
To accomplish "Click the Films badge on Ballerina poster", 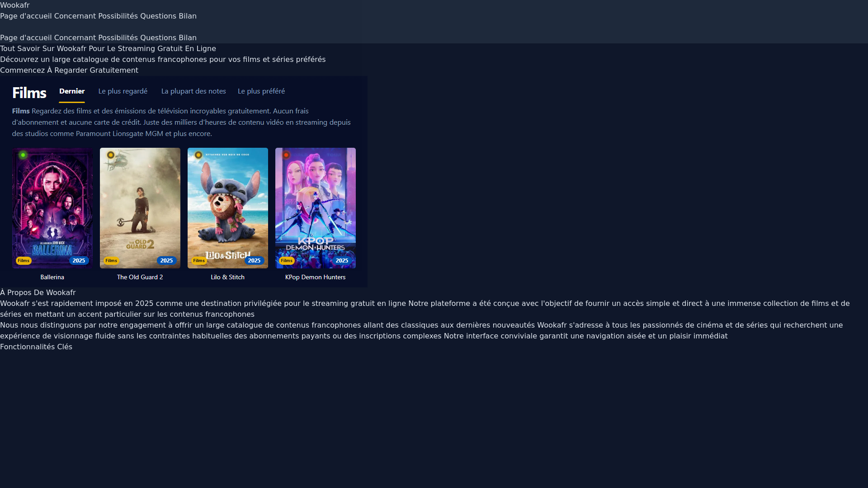I will tap(24, 261).
